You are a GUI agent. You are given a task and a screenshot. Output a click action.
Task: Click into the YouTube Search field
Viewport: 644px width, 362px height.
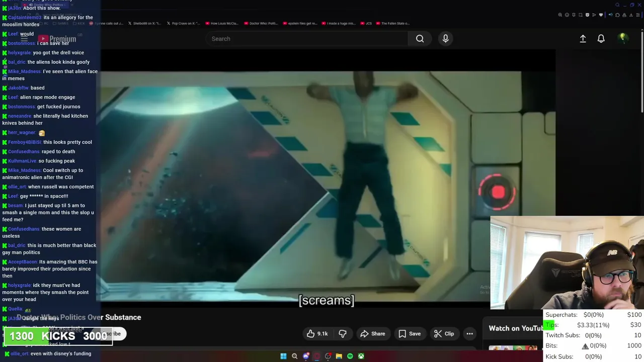tap(307, 39)
